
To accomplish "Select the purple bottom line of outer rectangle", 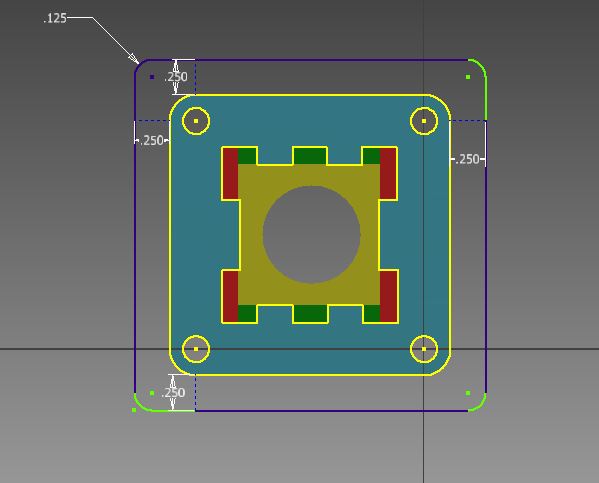I will tap(332, 411).
